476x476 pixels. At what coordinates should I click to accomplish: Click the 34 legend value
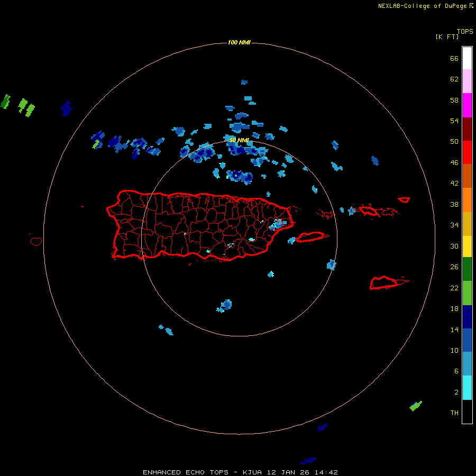pos(454,225)
